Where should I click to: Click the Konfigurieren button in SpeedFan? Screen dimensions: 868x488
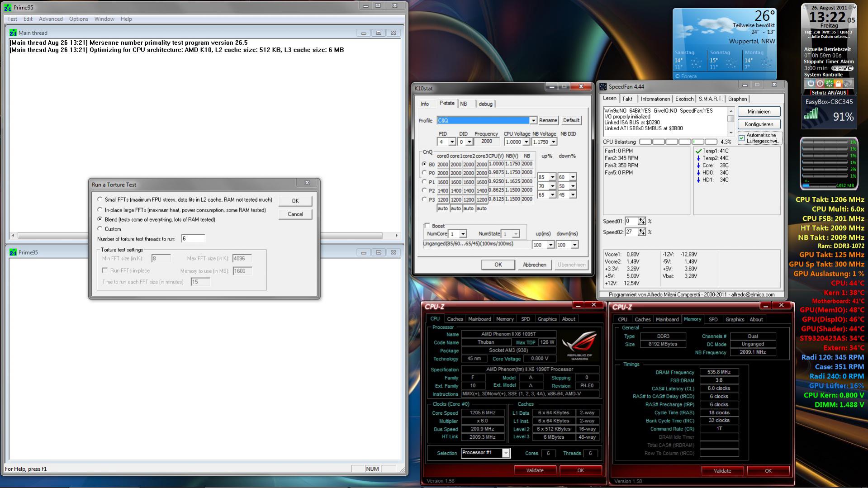tap(759, 124)
